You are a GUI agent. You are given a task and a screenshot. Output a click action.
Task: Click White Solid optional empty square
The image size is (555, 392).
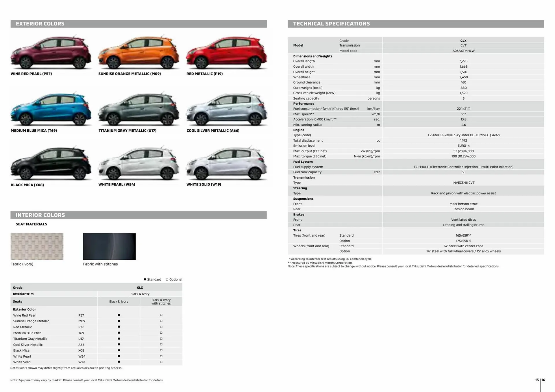161,362
